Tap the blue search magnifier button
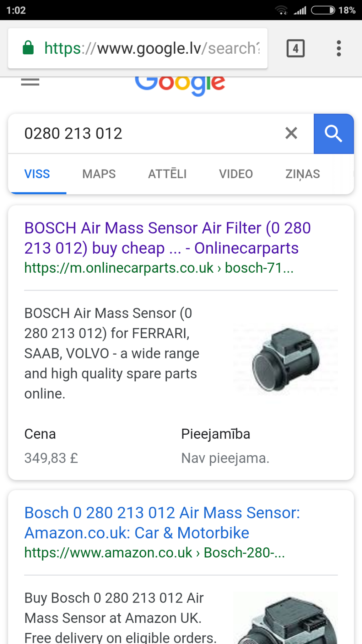 pos(333,134)
